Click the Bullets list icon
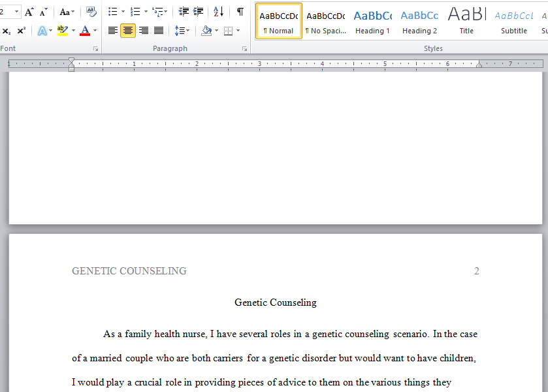 click(112, 12)
